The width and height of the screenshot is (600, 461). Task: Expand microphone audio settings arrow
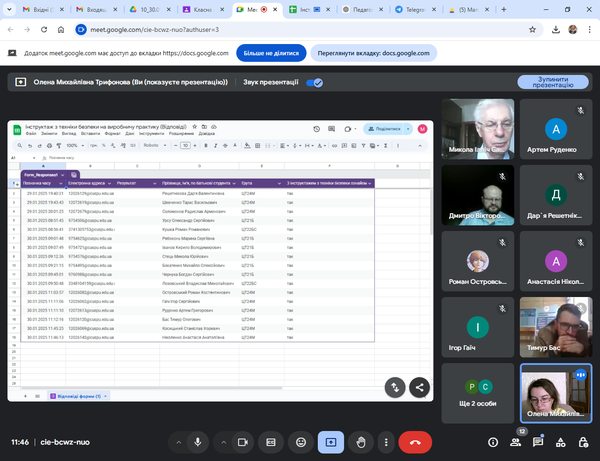click(x=179, y=441)
